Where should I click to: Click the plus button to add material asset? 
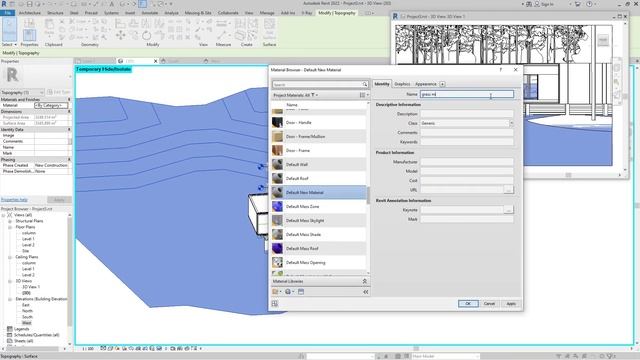click(x=442, y=84)
